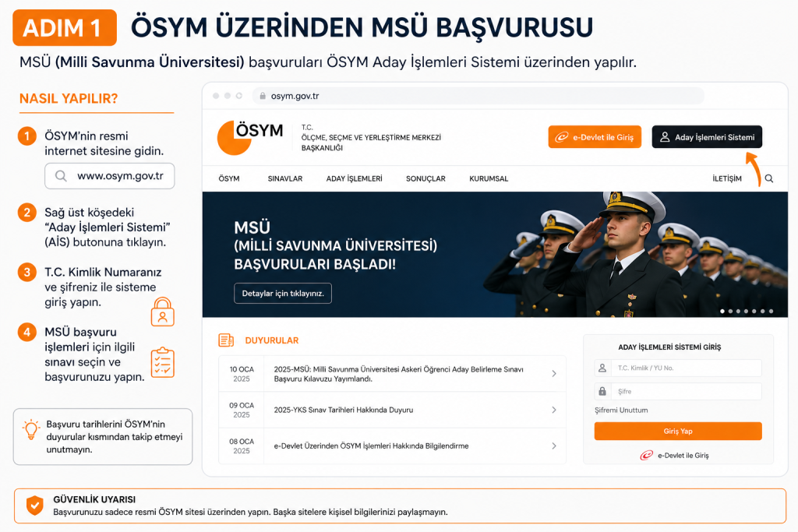Click the Detaylar için tıklayınız button
This screenshot has height=532, width=798.
click(283, 294)
